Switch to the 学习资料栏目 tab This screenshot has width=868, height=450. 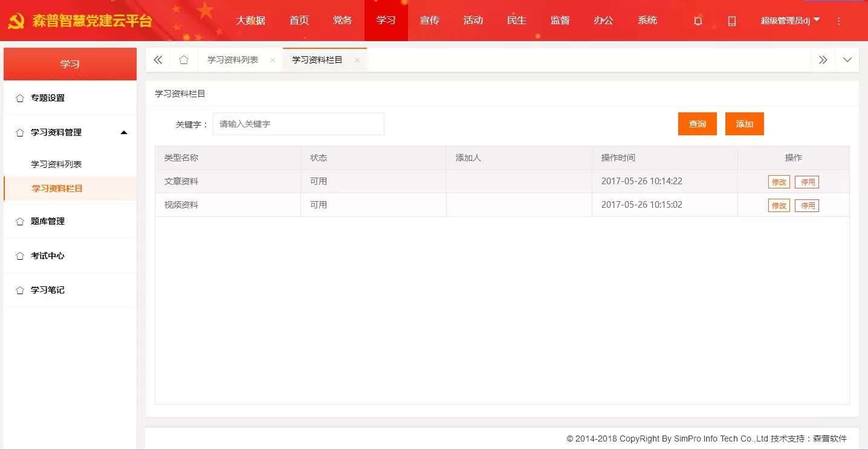[x=317, y=60]
